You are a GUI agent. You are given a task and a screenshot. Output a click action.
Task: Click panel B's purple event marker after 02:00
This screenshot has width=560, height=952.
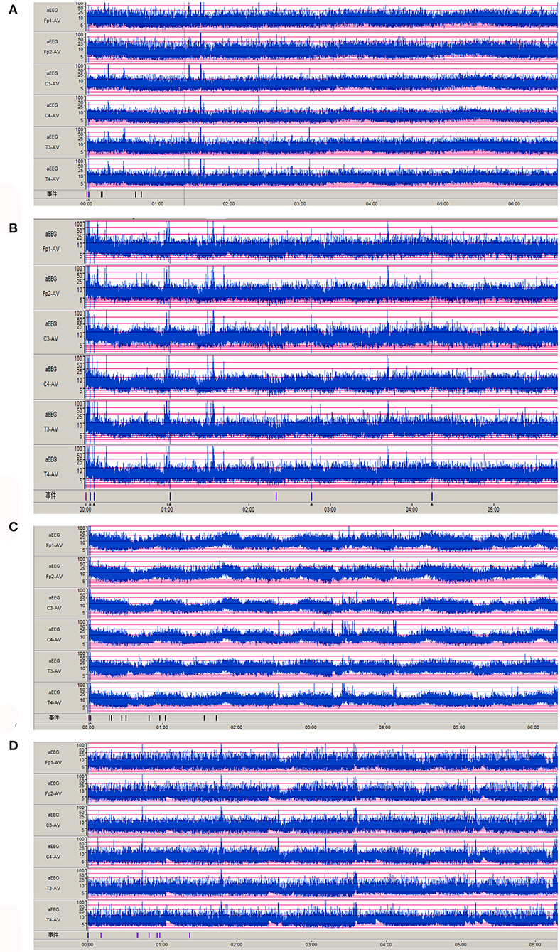coord(276,496)
